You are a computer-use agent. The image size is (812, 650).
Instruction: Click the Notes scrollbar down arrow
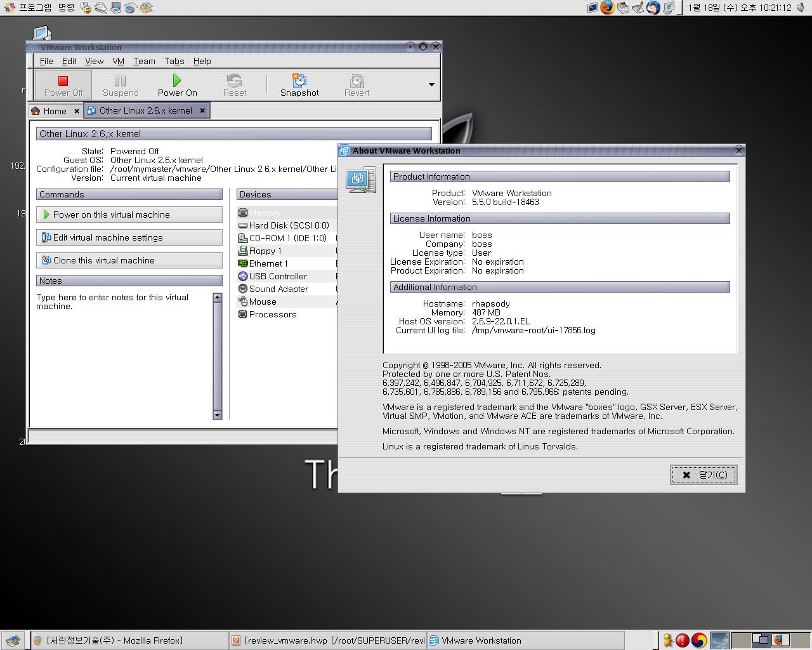click(218, 415)
